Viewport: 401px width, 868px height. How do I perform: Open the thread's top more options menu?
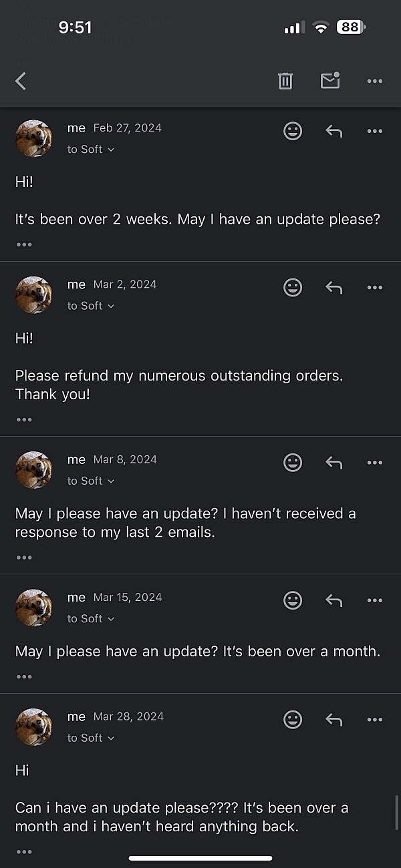click(x=375, y=81)
